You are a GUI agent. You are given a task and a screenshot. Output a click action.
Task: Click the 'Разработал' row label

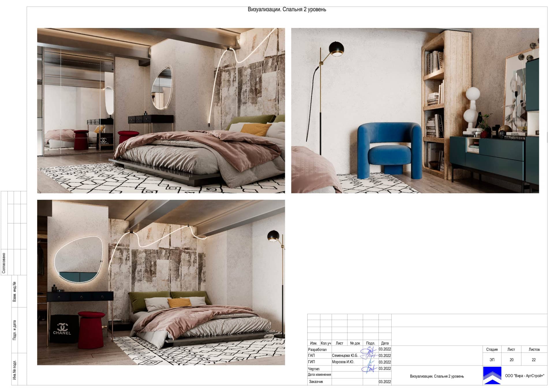(x=317, y=350)
